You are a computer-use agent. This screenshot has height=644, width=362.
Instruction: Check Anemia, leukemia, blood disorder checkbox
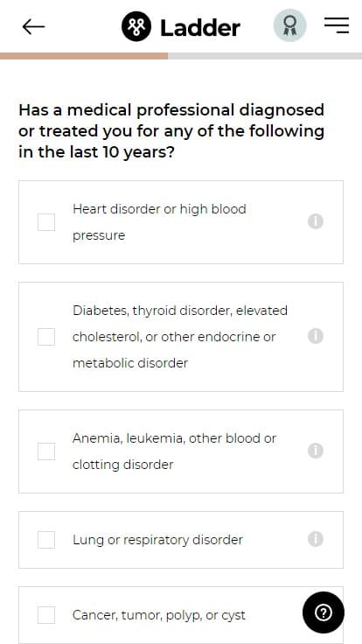pos(46,451)
